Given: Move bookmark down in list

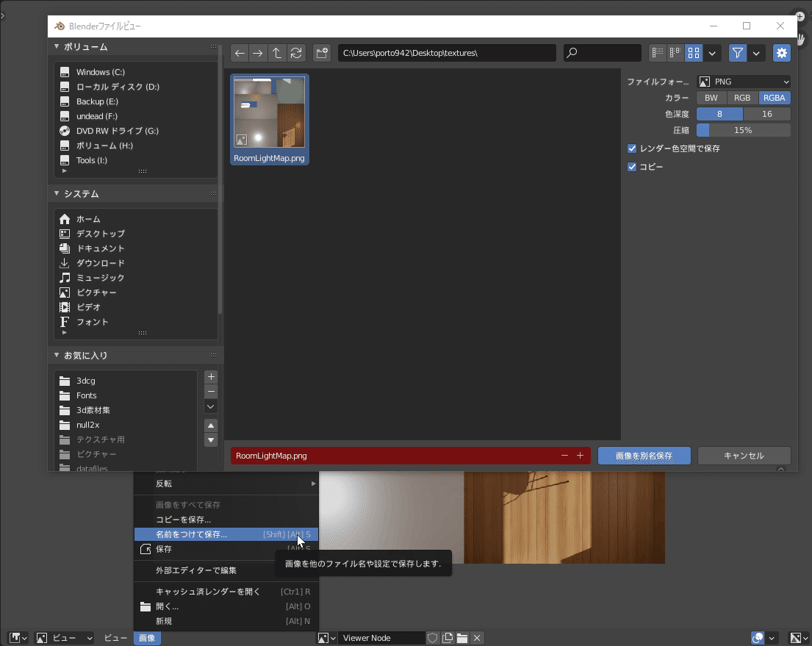Looking at the screenshot, I should 211,440.
